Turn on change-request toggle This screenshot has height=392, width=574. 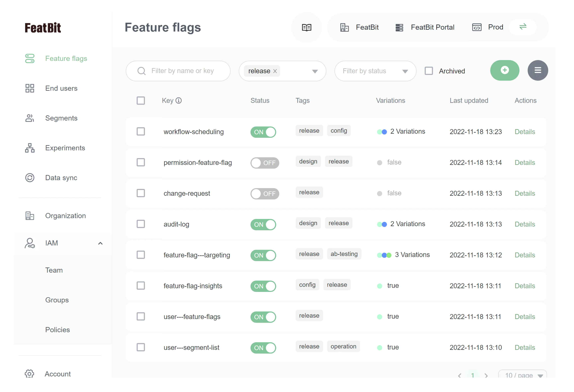point(265,194)
